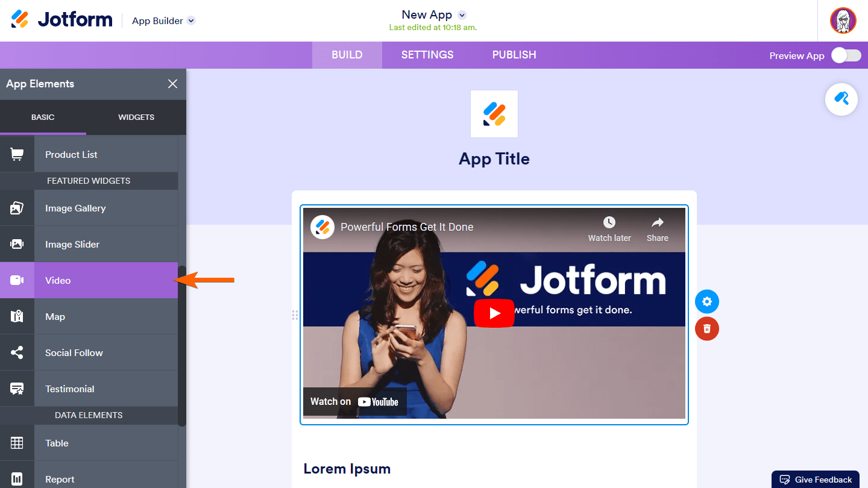Click the video title Powerful Forms Get It Done
Viewport: 868px width, 488px height.
point(407,227)
